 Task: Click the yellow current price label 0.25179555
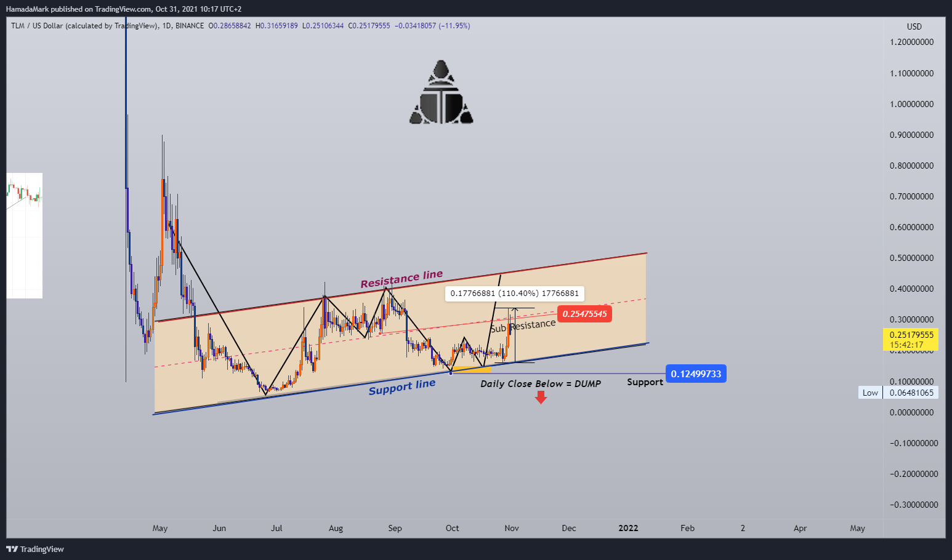point(911,339)
